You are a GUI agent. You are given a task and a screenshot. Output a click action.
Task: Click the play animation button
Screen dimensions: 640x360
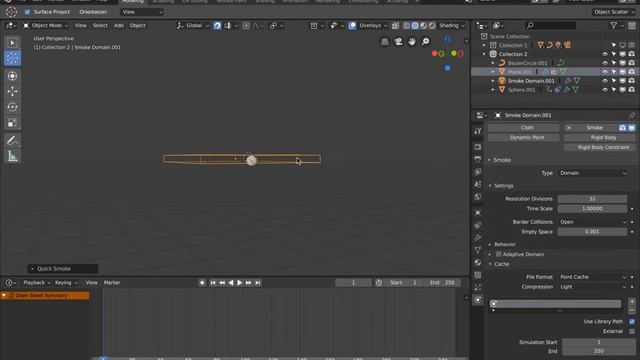tap(240, 282)
